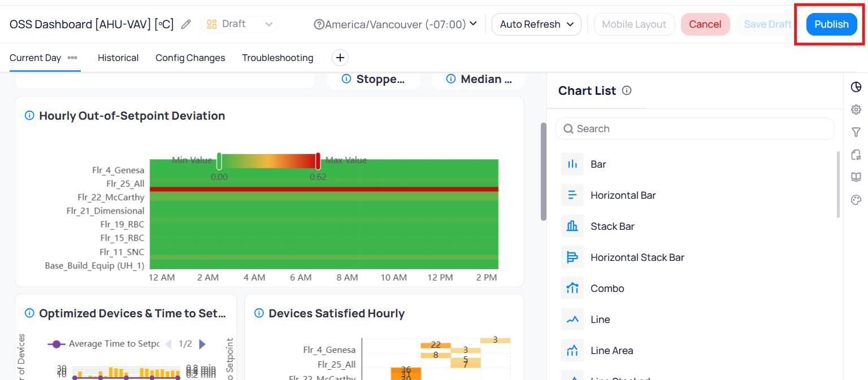868x380 pixels.
Task: Go to next legend page arrow
Action: [x=202, y=344]
